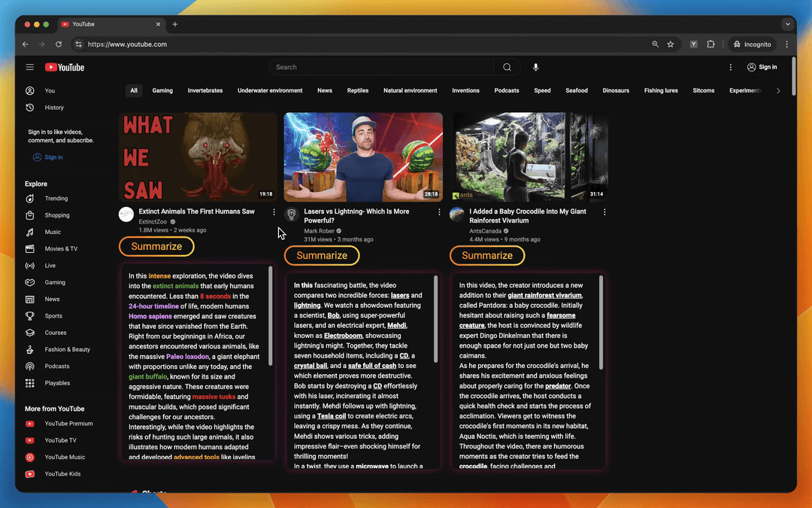
Task: Open browser extensions dropdown menu
Action: 710,44
